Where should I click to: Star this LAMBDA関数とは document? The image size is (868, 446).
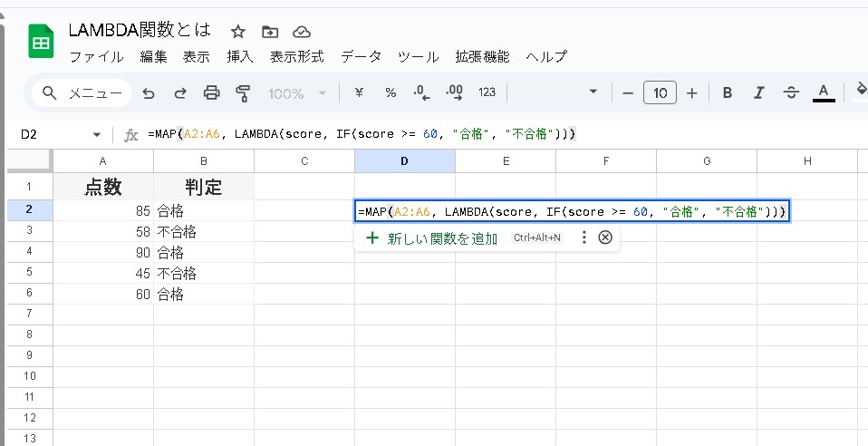(237, 32)
